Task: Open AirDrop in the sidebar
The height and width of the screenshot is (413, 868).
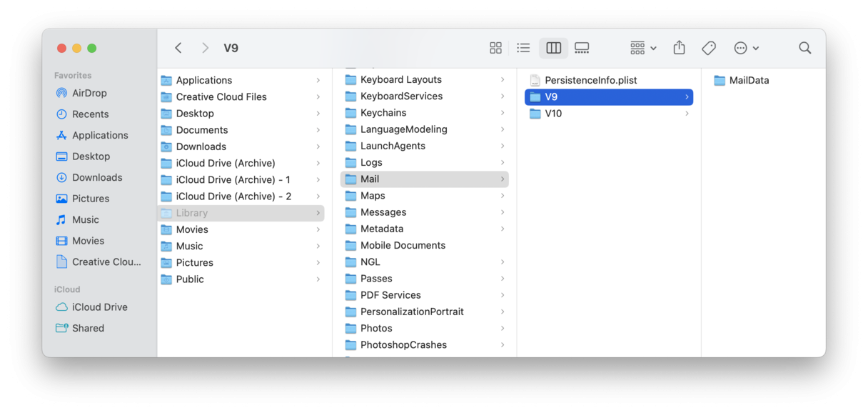Action: point(89,93)
